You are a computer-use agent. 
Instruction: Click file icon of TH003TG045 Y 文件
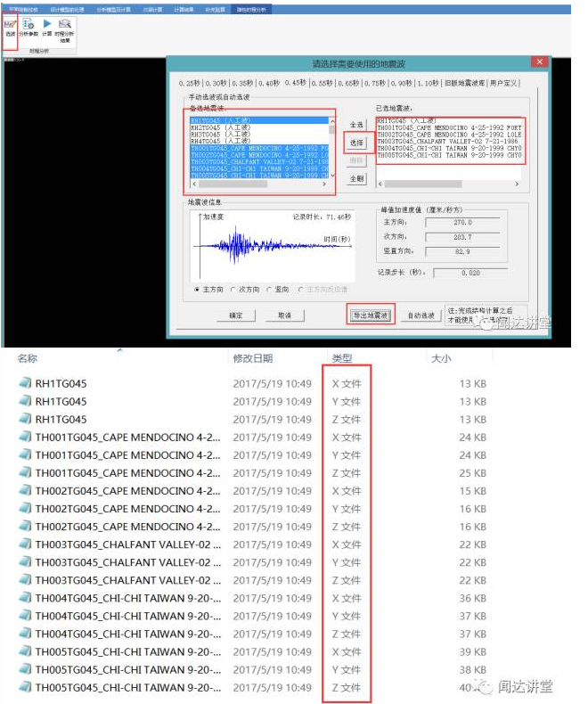tap(25, 562)
